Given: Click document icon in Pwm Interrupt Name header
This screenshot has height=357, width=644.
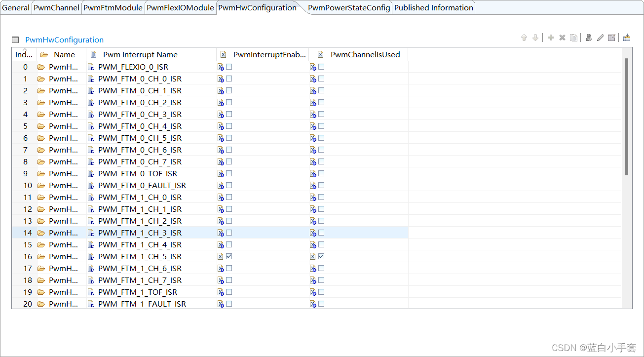Looking at the screenshot, I should click(94, 55).
